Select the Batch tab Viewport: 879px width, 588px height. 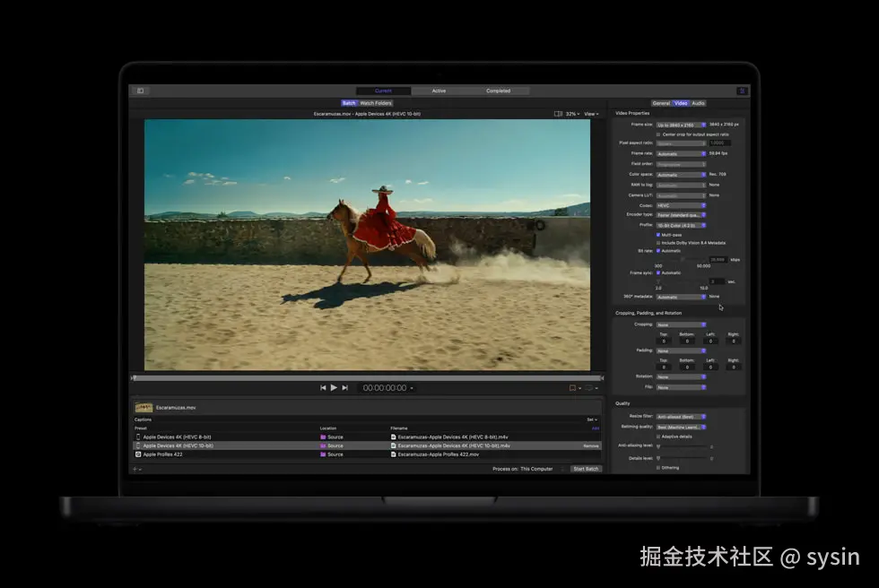pyautogui.click(x=349, y=103)
